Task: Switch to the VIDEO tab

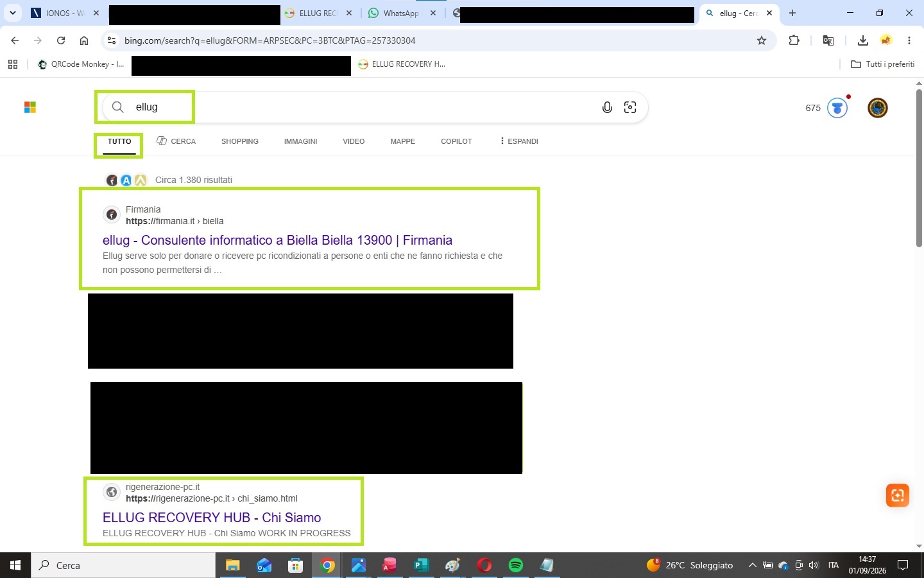Action: (x=354, y=141)
